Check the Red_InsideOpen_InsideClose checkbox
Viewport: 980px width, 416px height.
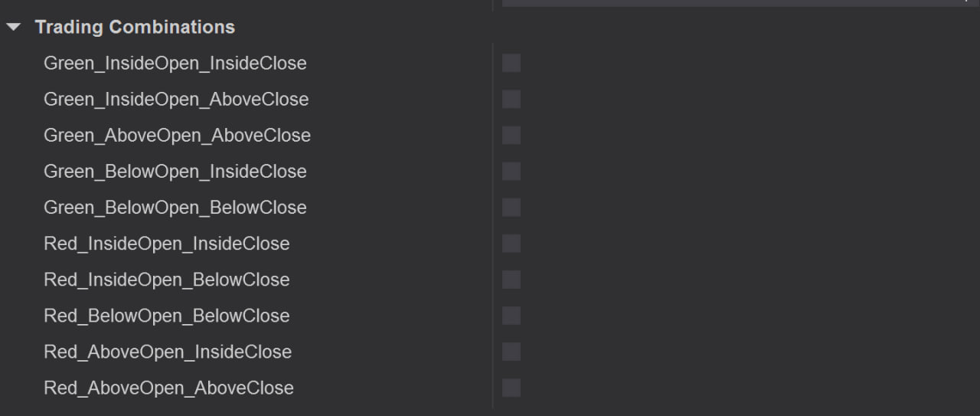pos(511,243)
